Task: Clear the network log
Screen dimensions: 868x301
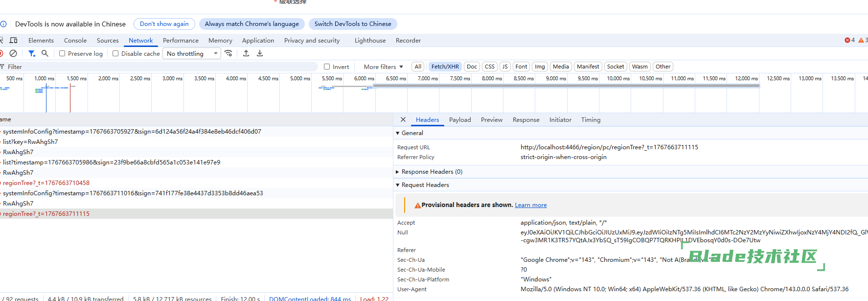Action: (13, 53)
